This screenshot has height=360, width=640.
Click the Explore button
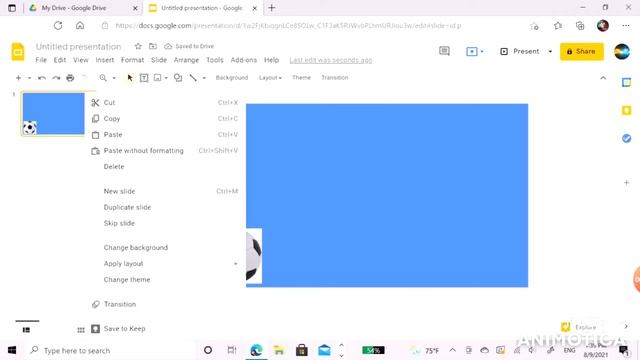click(x=579, y=327)
